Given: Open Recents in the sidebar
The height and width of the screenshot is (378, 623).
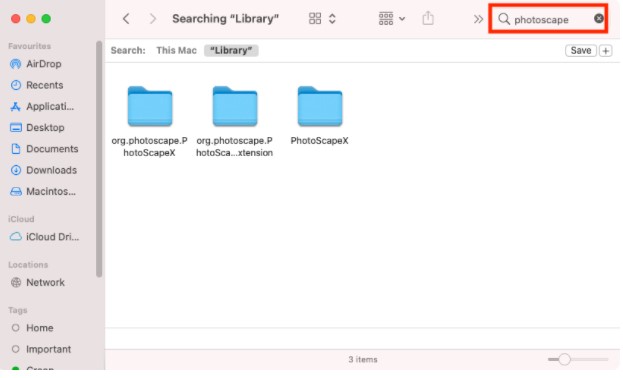Looking at the screenshot, I should [x=44, y=85].
